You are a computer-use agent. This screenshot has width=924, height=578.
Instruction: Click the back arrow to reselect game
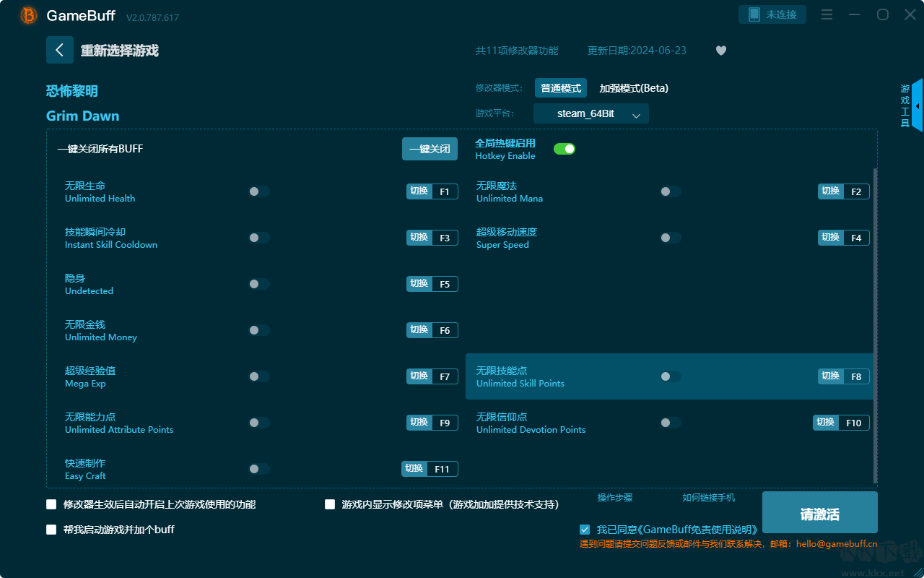pos(60,50)
